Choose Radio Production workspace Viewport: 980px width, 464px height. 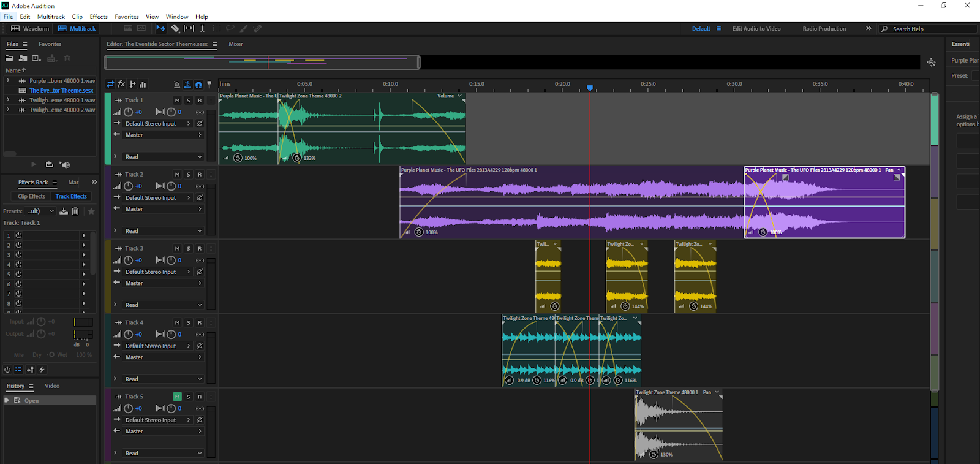(x=824, y=29)
